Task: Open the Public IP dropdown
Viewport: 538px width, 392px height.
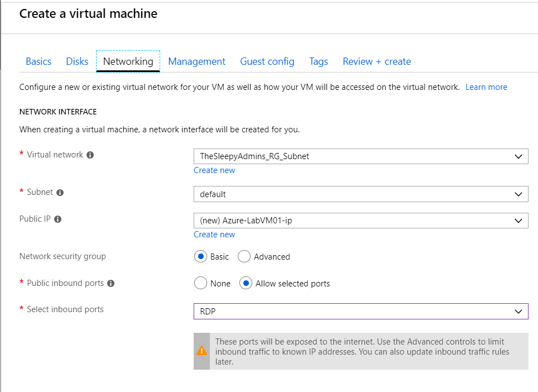Action: point(361,221)
